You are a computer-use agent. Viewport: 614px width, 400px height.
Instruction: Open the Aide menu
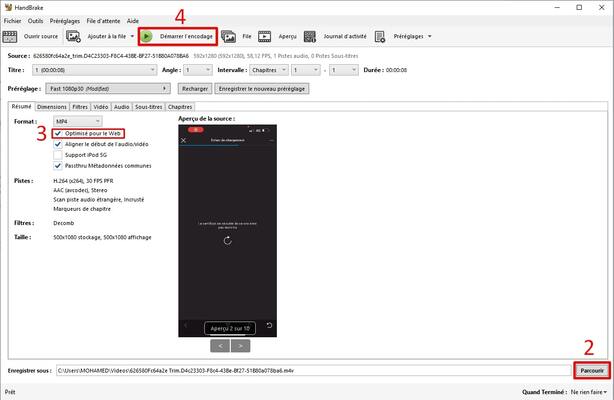tap(133, 21)
